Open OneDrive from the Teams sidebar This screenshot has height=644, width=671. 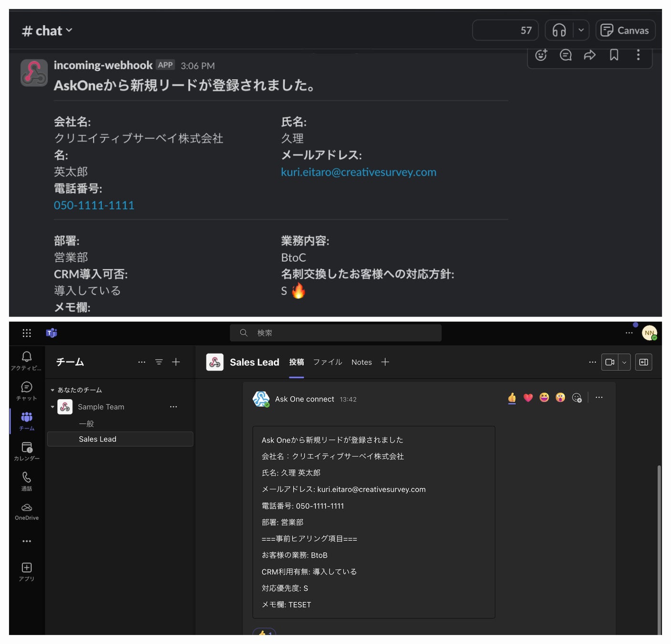[x=27, y=511]
